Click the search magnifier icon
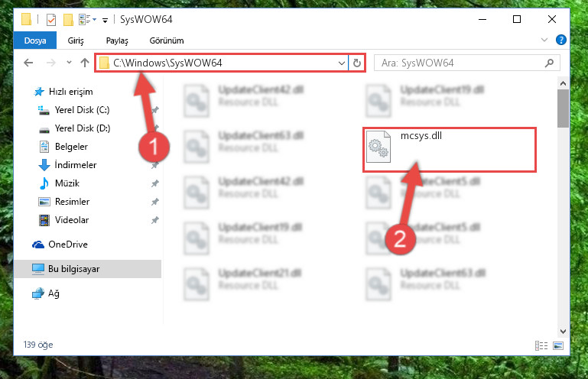588x379 pixels. point(549,63)
